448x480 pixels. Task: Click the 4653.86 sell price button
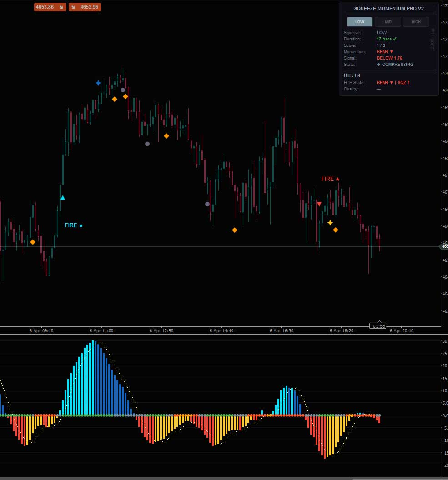click(x=50, y=7)
